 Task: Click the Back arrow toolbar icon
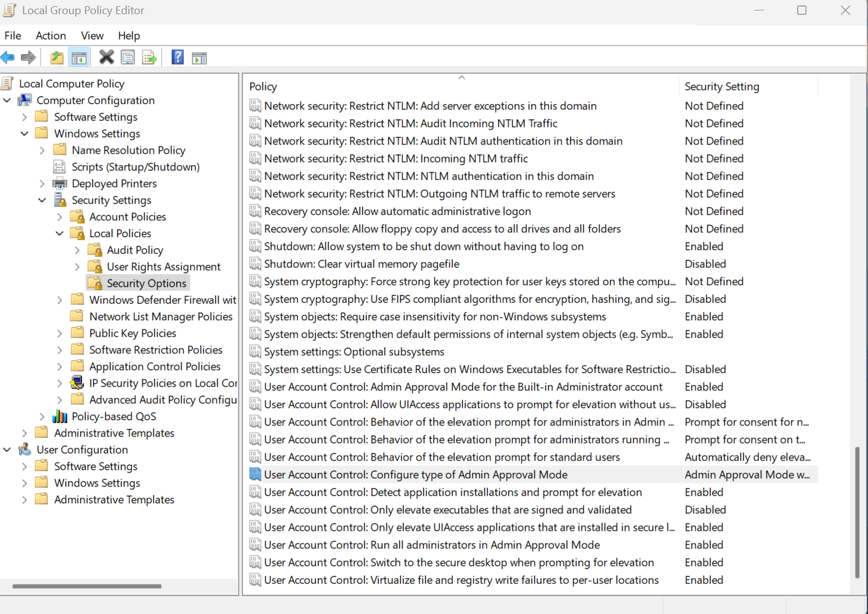[8, 58]
